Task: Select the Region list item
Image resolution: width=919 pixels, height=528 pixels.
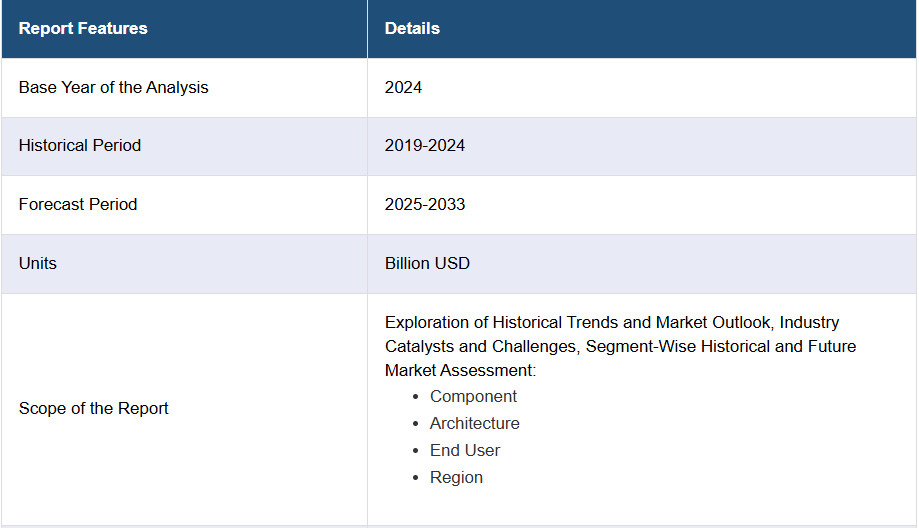Action: tap(456, 477)
